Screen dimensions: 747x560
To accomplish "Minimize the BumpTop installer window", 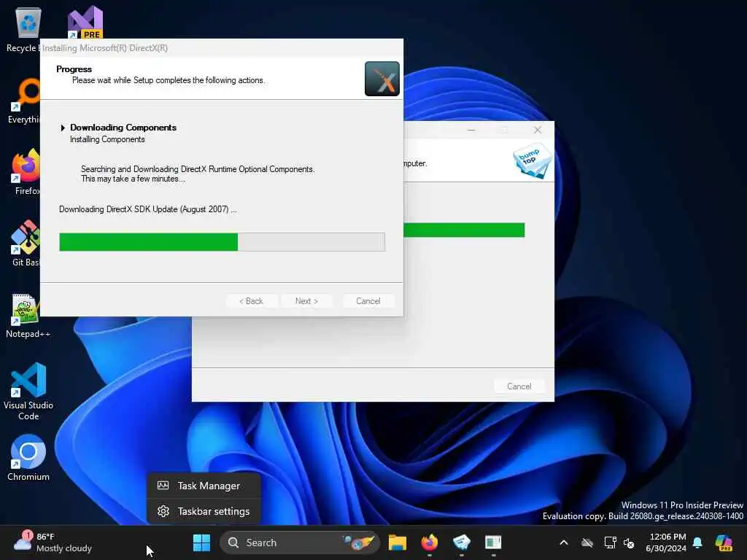I will (x=471, y=130).
